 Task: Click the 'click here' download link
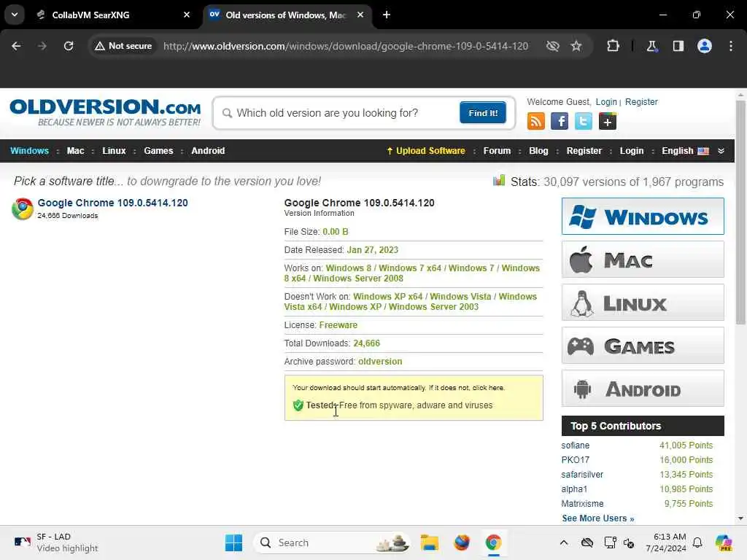(488, 388)
